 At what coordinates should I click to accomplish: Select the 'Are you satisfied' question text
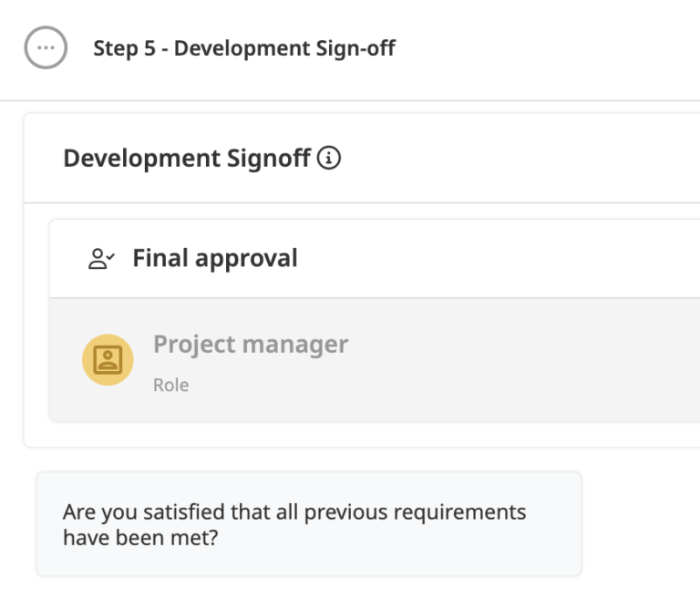coord(294,524)
